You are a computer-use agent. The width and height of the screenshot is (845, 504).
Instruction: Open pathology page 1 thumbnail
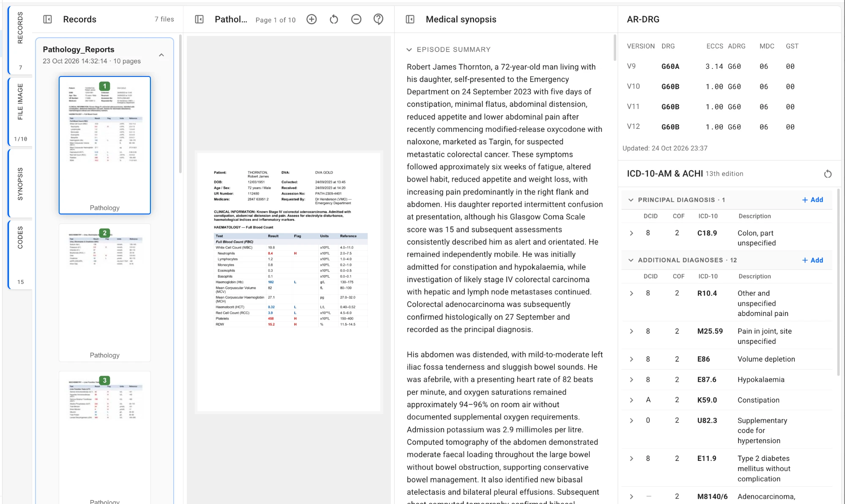point(105,145)
